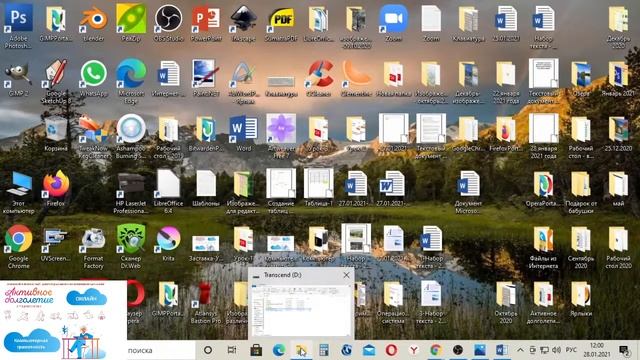The height and width of the screenshot is (360, 640).
Task: Select the Google SketchUp 8 icon
Action: tap(56, 82)
